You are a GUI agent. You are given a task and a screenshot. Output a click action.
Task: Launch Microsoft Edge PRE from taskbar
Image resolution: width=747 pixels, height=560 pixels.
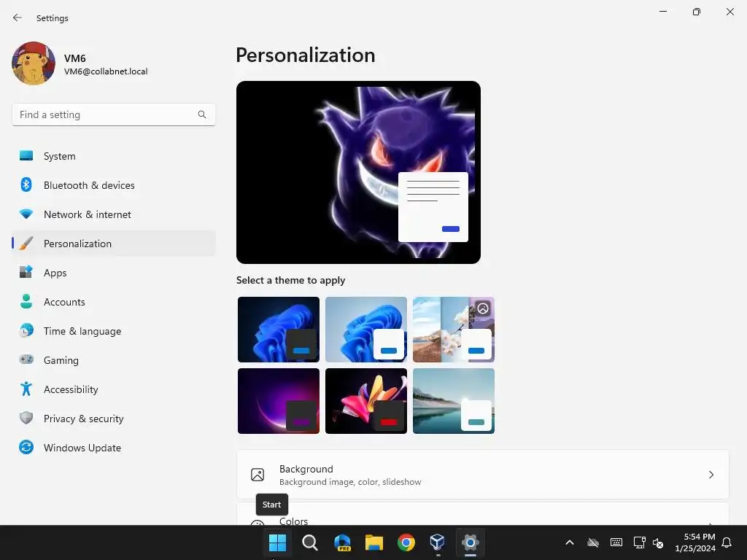point(342,542)
